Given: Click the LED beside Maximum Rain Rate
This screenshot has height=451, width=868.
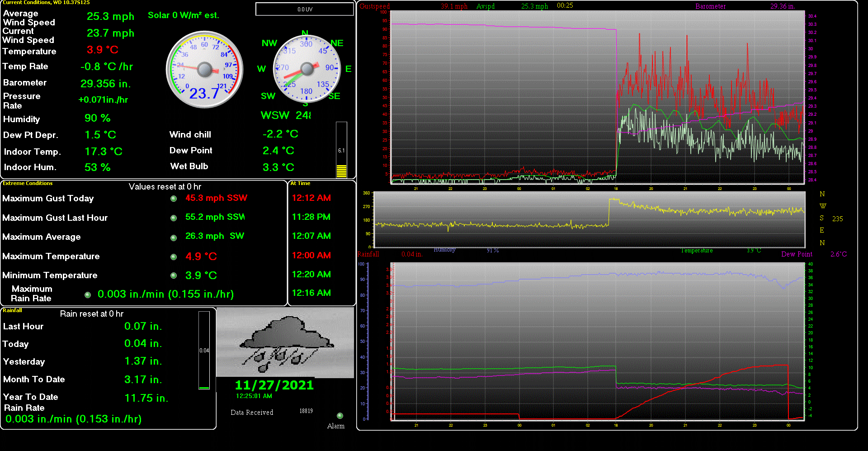Looking at the screenshot, I should pos(88,295).
